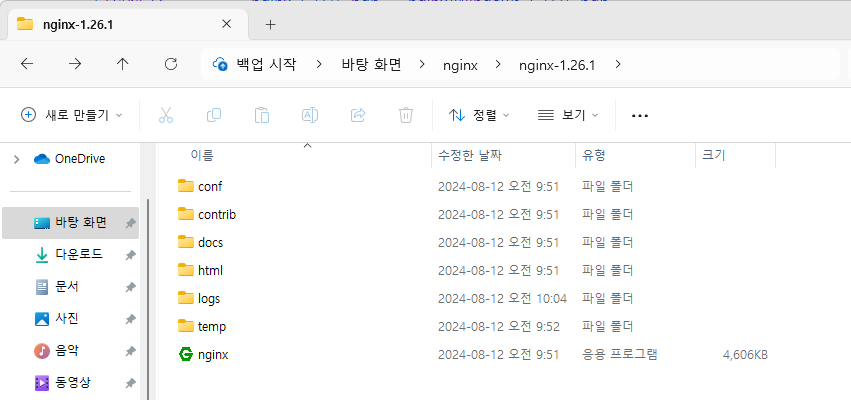Viewport: 851px width, 400px height.
Task: Click the Rename icon in toolbar
Action: point(310,115)
